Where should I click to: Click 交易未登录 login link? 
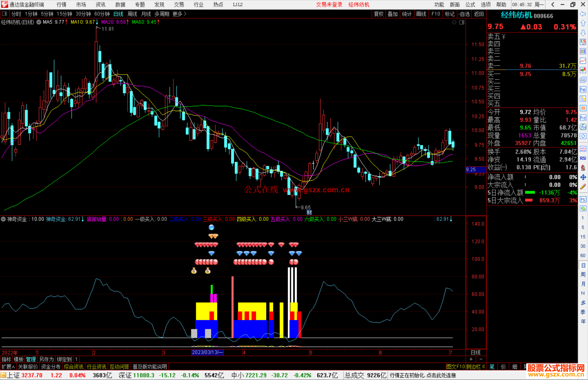tap(329, 5)
